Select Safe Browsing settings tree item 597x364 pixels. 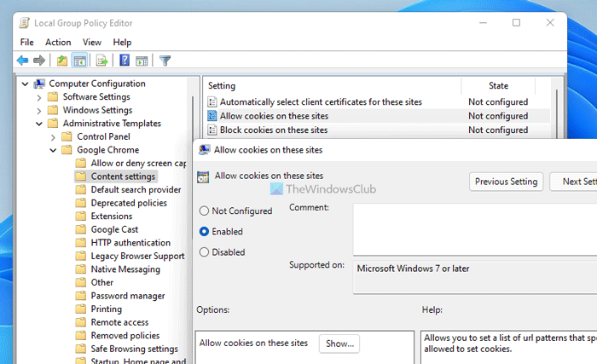click(x=134, y=349)
